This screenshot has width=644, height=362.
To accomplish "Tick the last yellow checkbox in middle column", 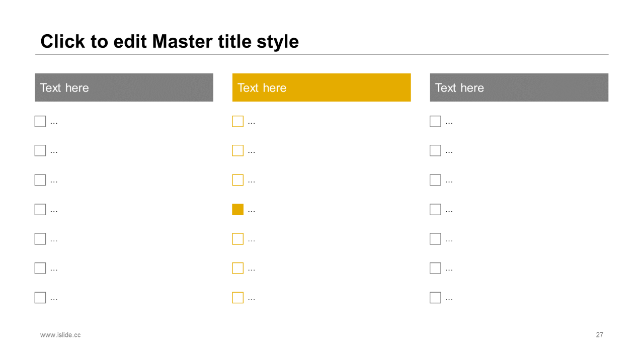I will click(237, 298).
